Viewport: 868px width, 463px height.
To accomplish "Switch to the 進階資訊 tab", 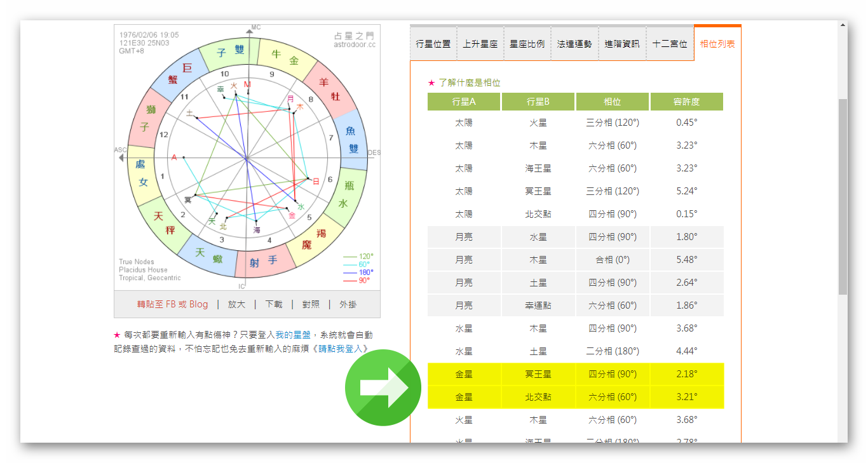I will click(622, 44).
